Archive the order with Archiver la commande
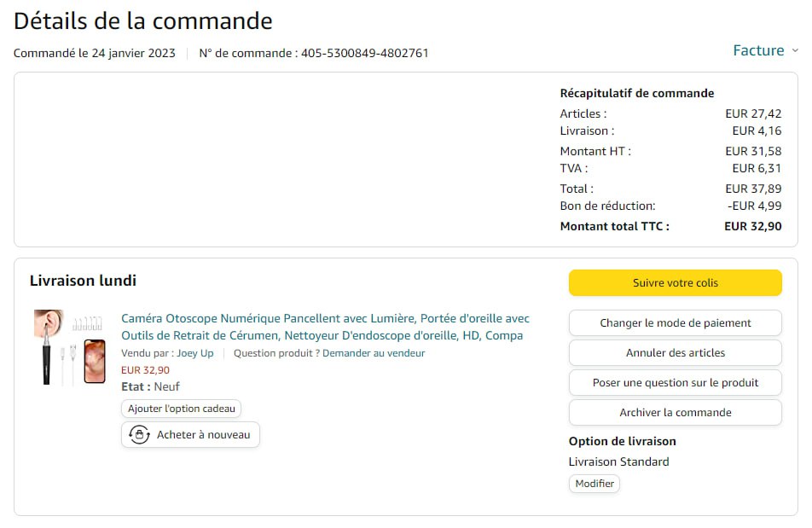 [675, 413]
